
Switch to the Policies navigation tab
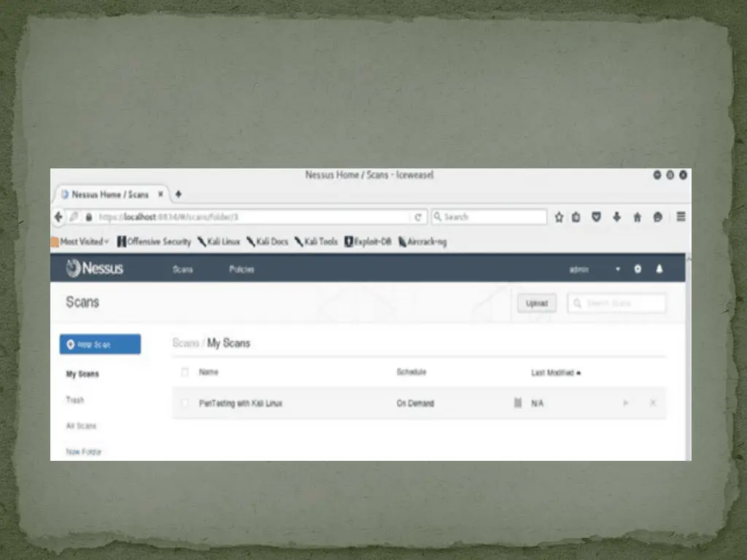241,270
